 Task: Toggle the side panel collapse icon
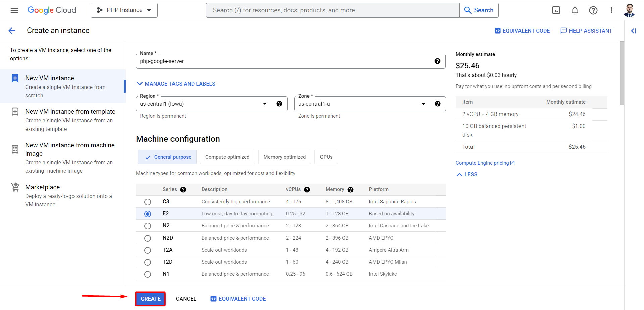pos(634,31)
